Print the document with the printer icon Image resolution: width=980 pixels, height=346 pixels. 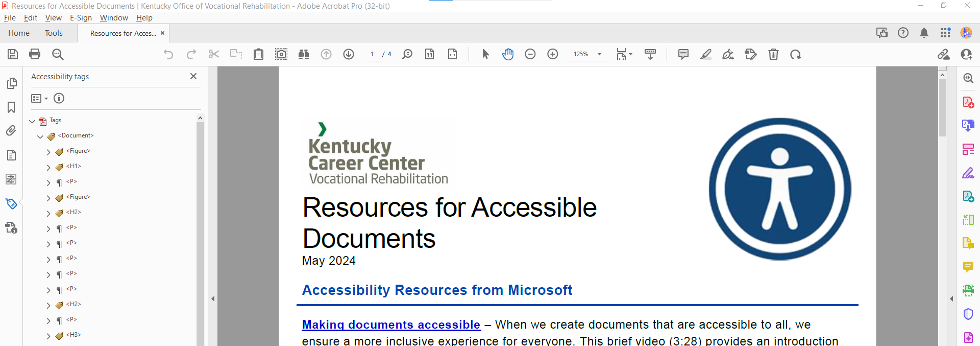[35, 54]
